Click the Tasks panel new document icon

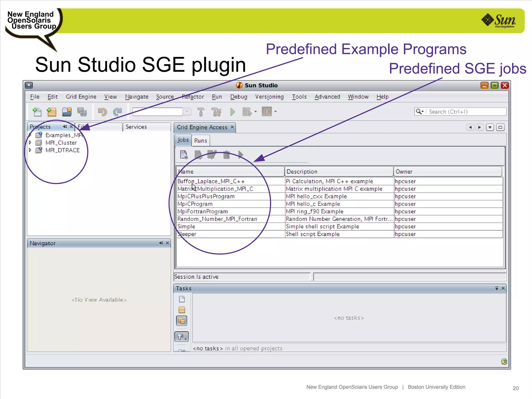click(182, 299)
